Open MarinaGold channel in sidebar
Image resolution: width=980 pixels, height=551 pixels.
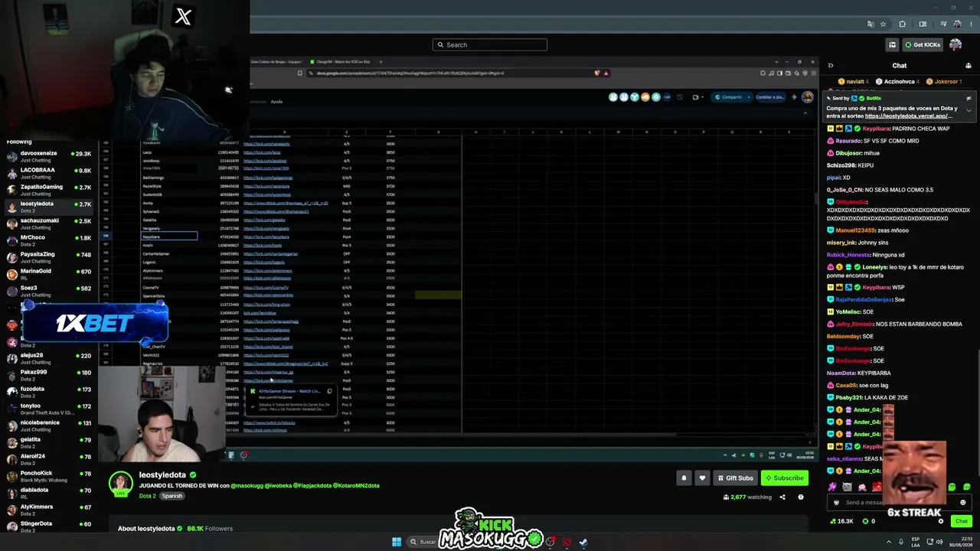pyautogui.click(x=49, y=274)
